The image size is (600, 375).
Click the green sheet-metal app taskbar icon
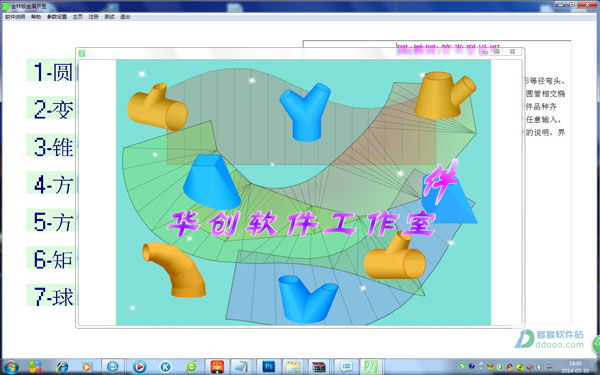(x=370, y=367)
